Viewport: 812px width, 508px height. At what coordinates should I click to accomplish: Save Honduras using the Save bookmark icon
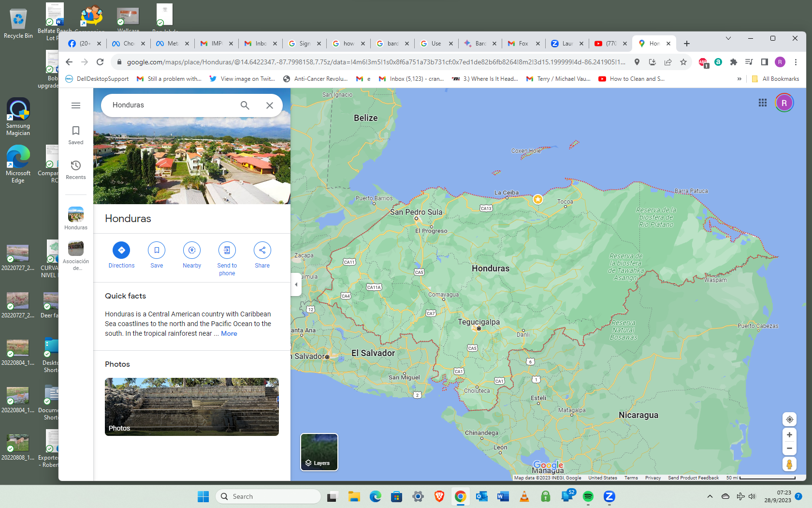(x=157, y=250)
